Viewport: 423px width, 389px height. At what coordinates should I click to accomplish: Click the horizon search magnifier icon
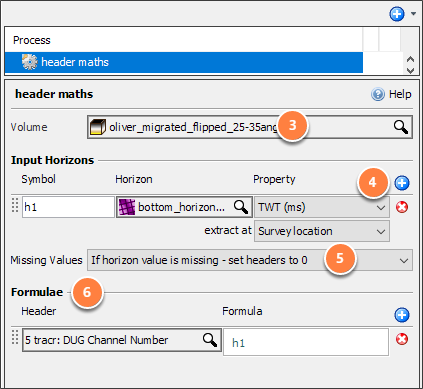tap(240, 207)
